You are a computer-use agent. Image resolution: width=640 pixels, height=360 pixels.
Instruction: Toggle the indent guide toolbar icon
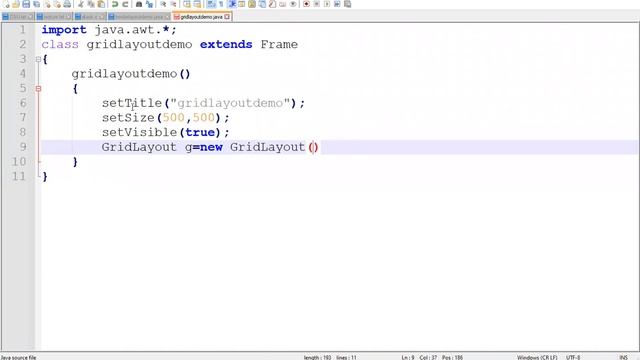[232, 4]
